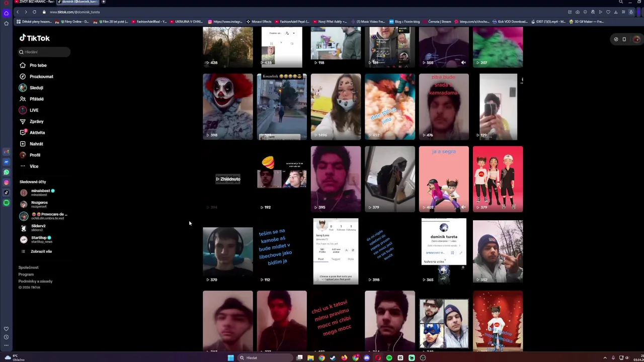Open the Černota | Stream bookmark
Image resolution: width=644 pixels, height=362 pixels.
[x=437, y=22]
